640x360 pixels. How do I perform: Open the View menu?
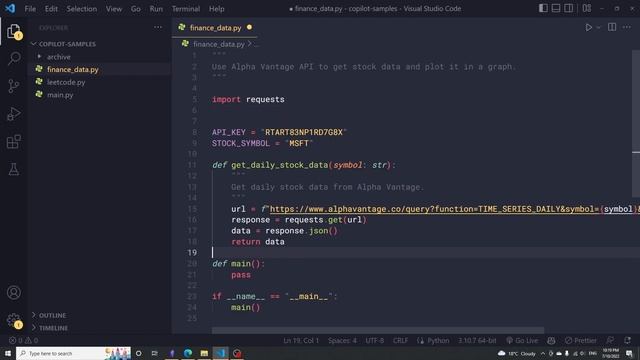[x=114, y=9]
